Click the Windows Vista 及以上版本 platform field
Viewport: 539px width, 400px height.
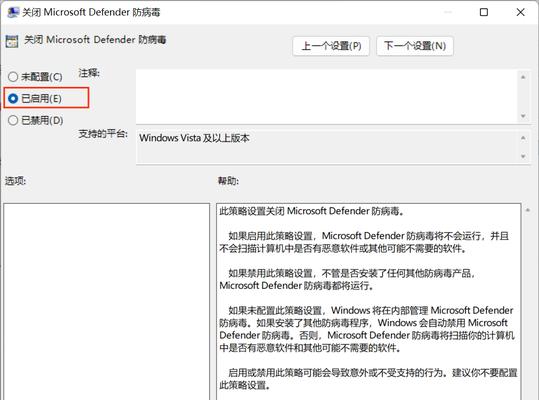327,146
